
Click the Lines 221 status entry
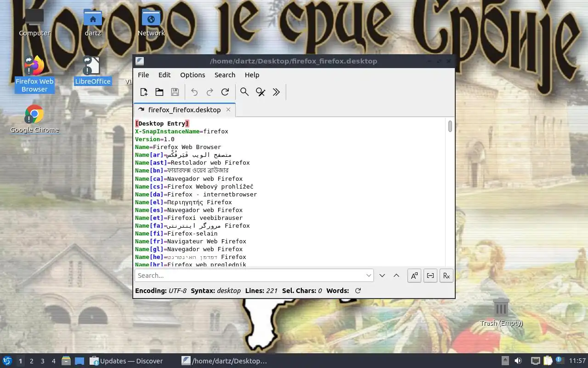click(261, 291)
